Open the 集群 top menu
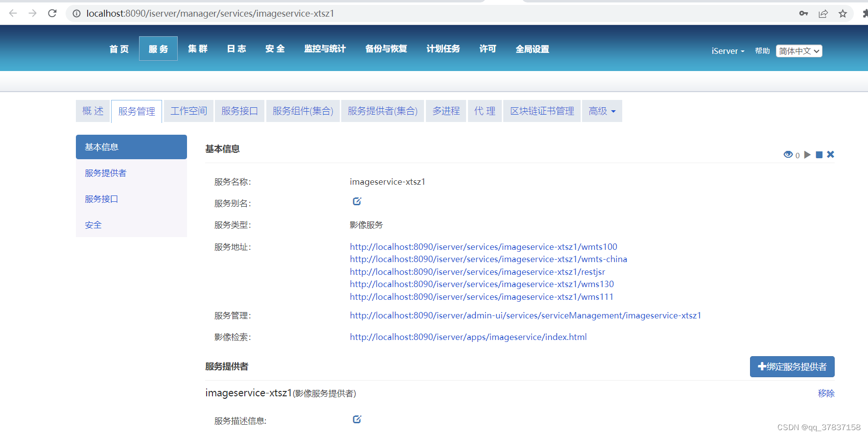This screenshot has width=868, height=436. pyautogui.click(x=198, y=48)
